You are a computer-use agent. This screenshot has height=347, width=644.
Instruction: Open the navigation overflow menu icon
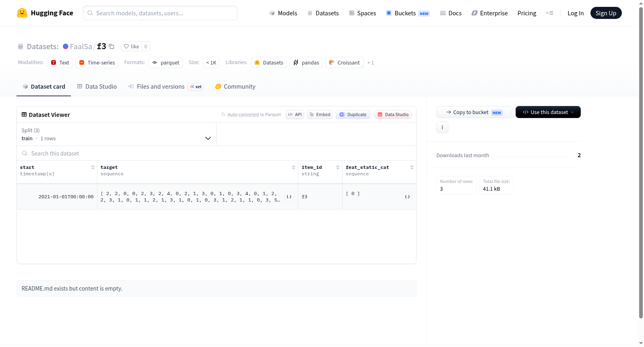click(x=549, y=13)
